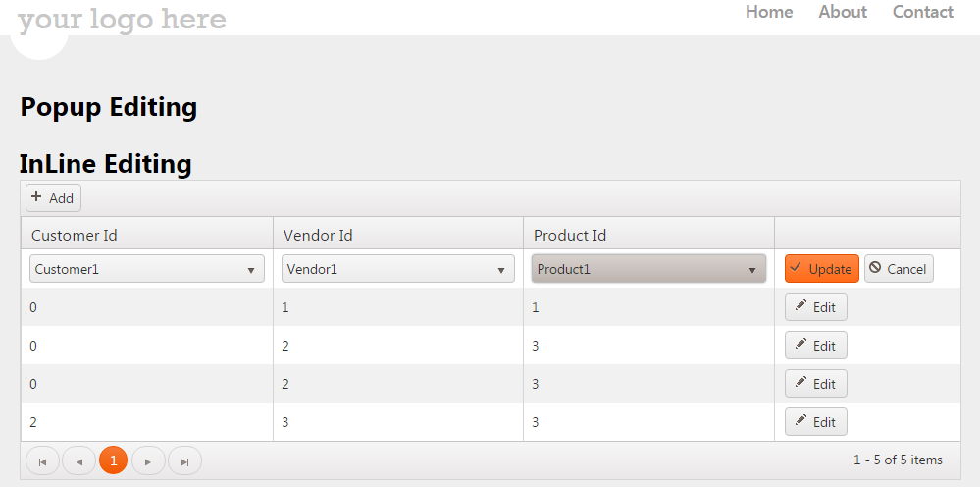The image size is (980, 487).
Task: Select page 1 in the pager
Action: (113, 460)
